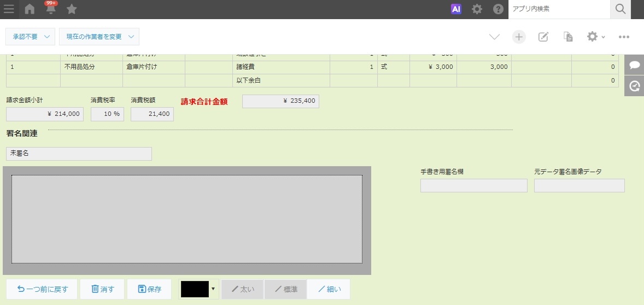Click the 式 unit cell in 諸経費 row

point(393,67)
